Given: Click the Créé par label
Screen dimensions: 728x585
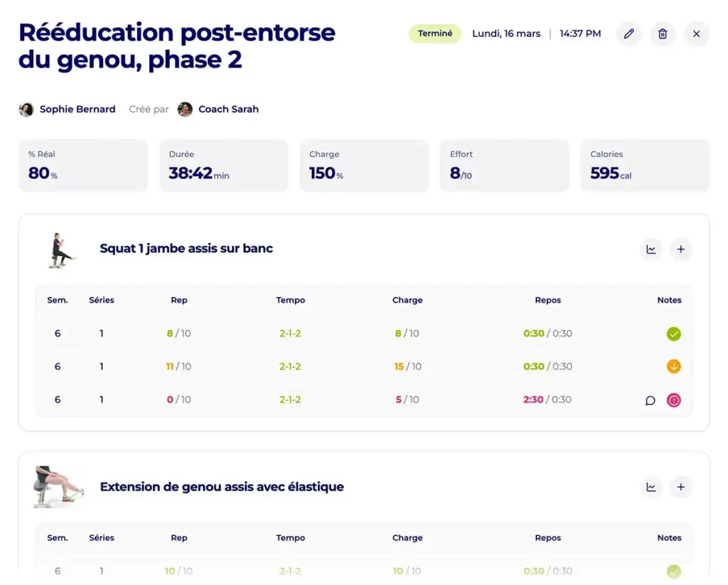Looking at the screenshot, I should 149,109.
